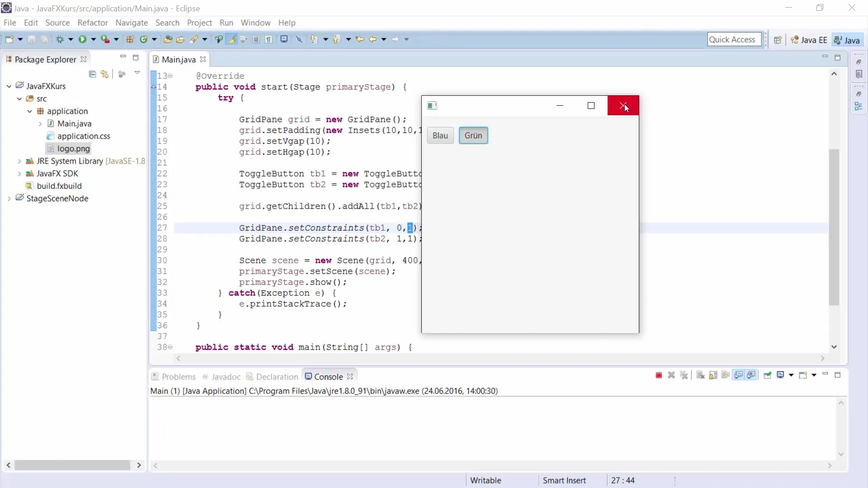Open the Open Console dropdown arrow
The width and height of the screenshot is (868, 488).
814,375
